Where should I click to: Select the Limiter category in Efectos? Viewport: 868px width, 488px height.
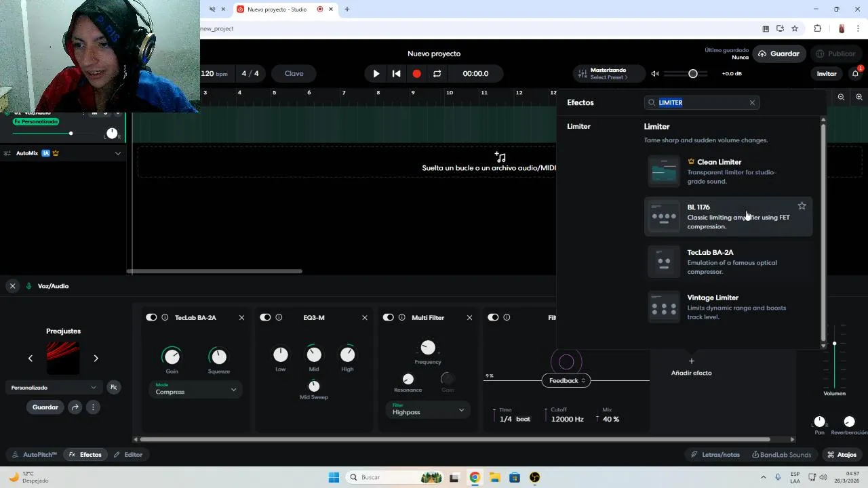pos(578,126)
